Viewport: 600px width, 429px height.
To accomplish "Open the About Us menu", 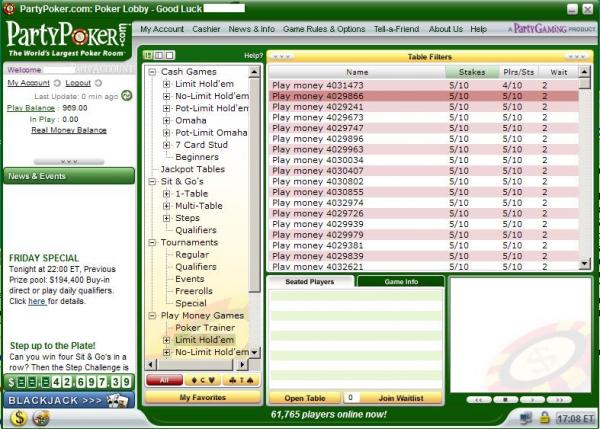I will point(445,29).
